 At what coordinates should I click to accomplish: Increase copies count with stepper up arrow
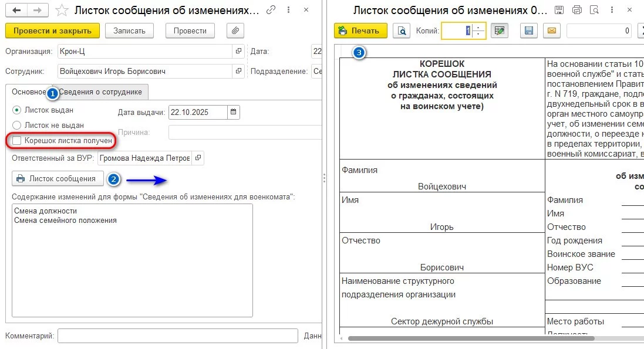pyautogui.click(x=478, y=28)
